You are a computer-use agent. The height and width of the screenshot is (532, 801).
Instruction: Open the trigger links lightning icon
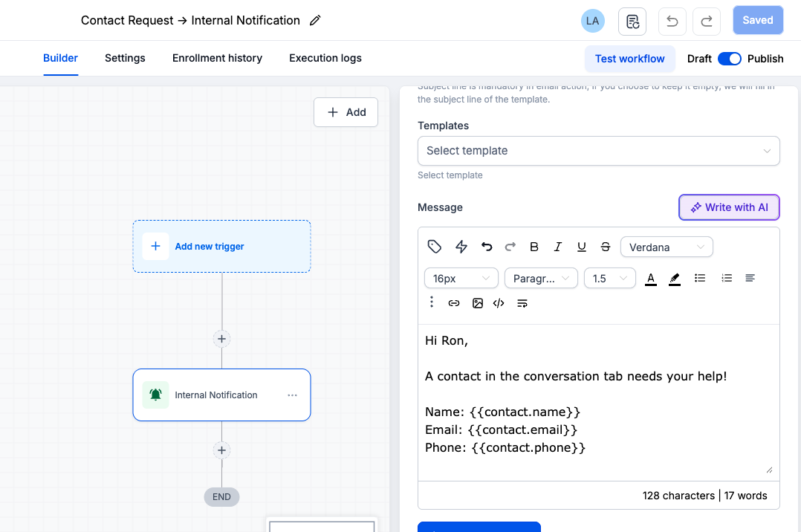coord(461,247)
